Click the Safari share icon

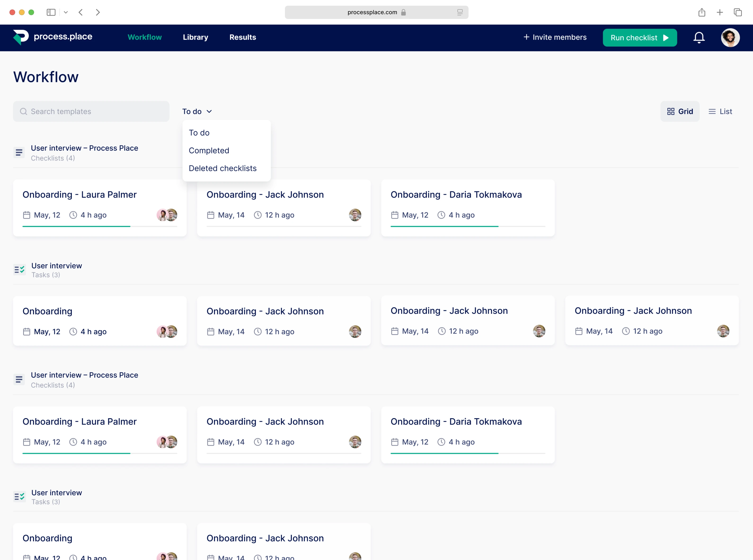[701, 13]
